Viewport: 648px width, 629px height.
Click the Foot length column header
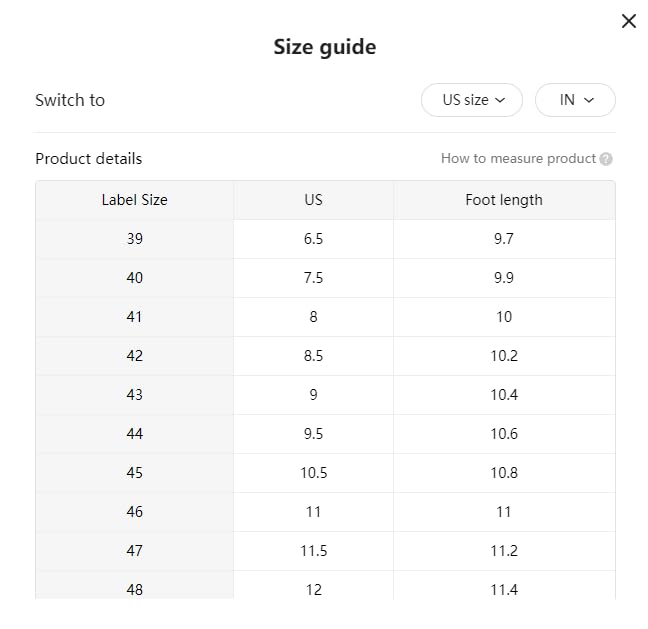pyautogui.click(x=503, y=200)
